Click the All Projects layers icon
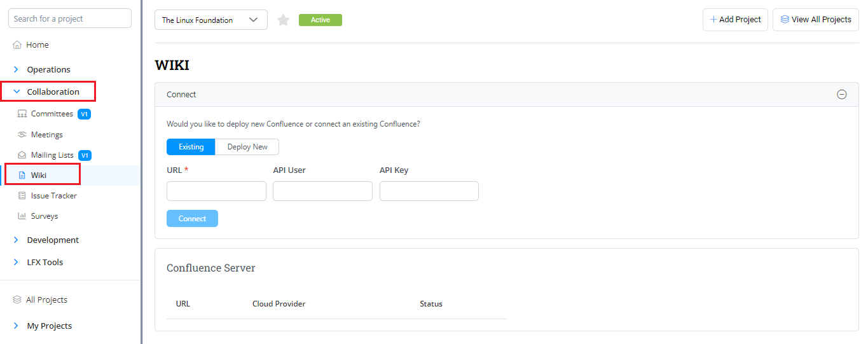 pos(17,300)
